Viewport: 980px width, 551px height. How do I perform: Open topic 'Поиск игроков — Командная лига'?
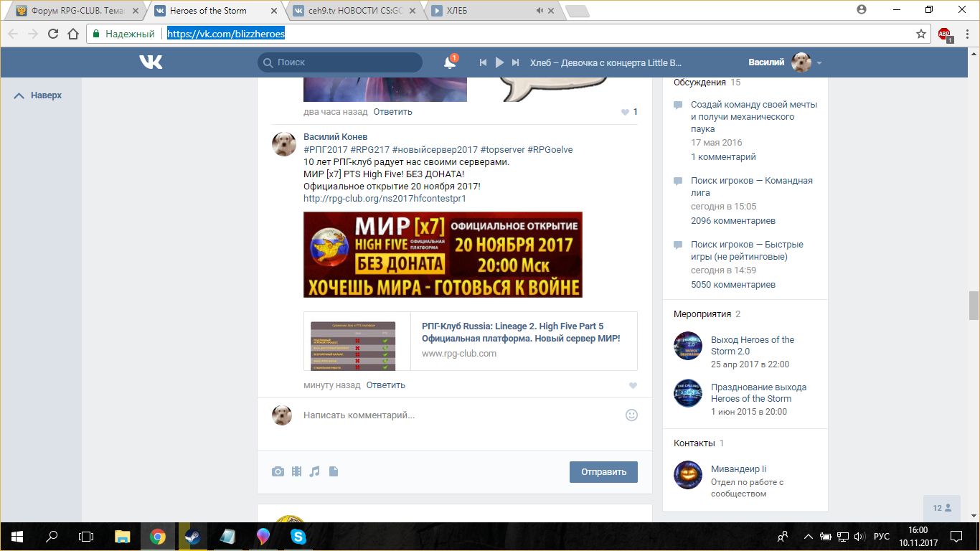coord(752,187)
